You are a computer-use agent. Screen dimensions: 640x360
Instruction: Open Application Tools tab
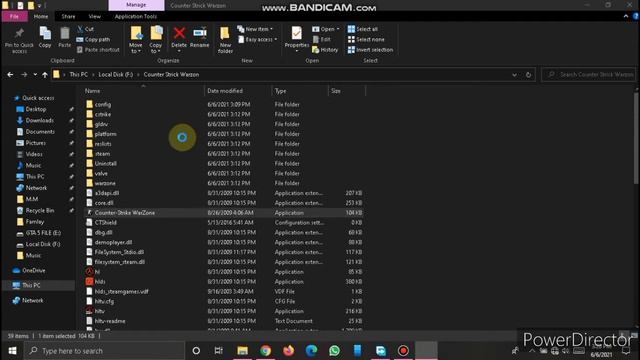coord(136,16)
